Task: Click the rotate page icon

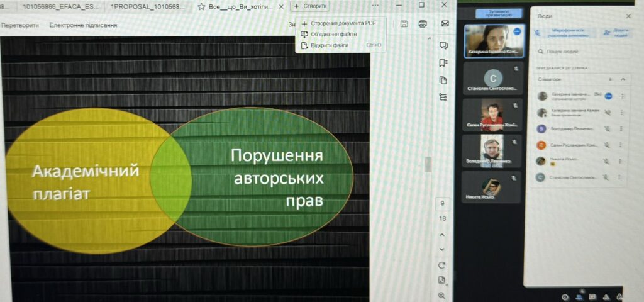Action: pos(442,265)
